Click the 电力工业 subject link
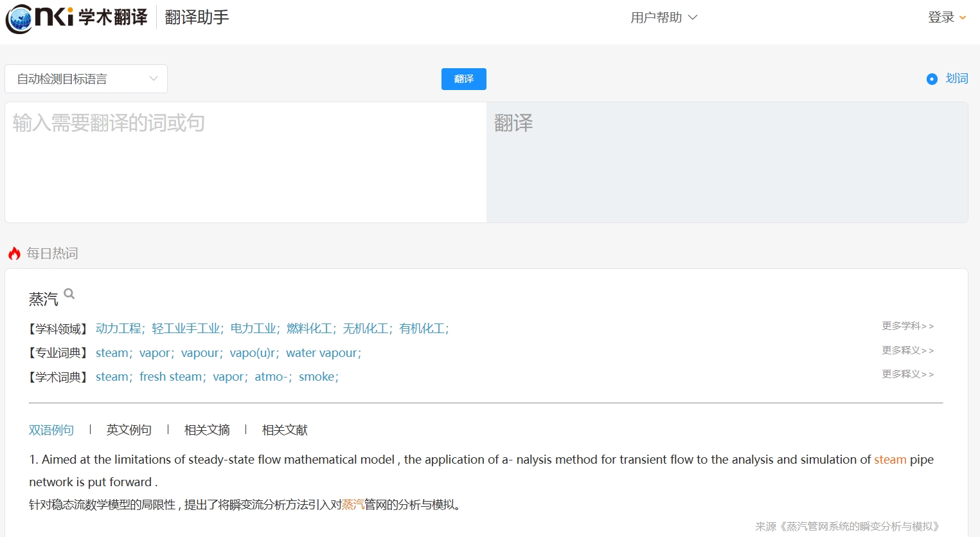Viewport: 980px width, 537px height. coord(253,329)
